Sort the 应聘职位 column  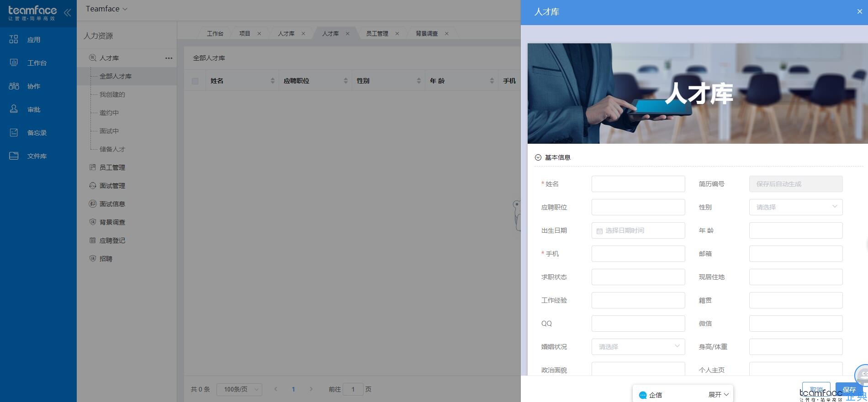(346, 81)
